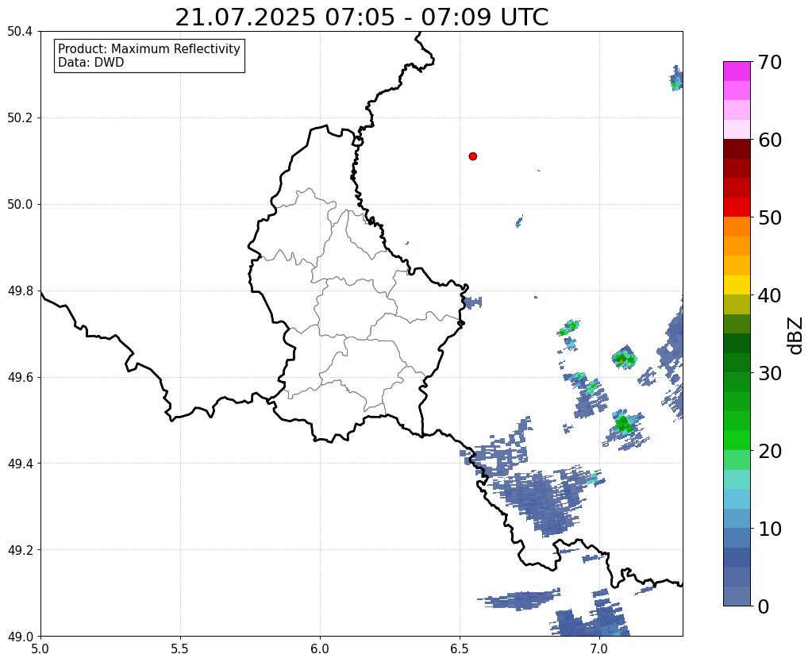
Task: Click longitude label 5.0
Action: click(x=40, y=649)
